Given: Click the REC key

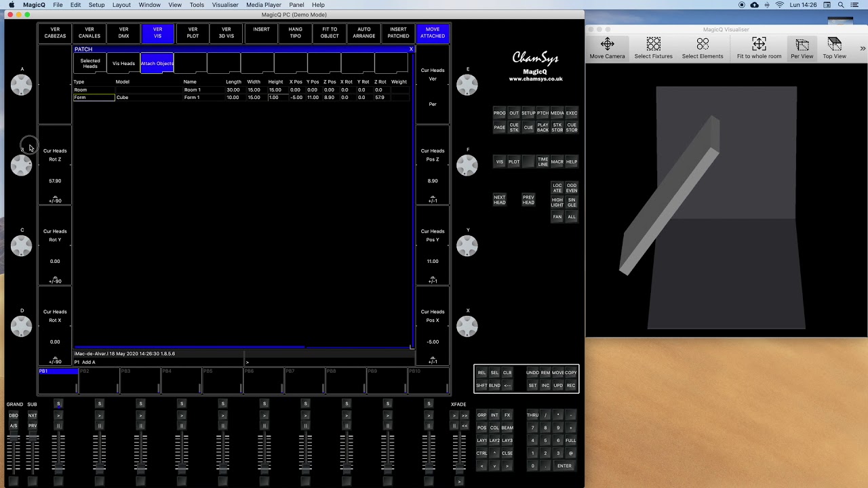Looking at the screenshot, I should [x=571, y=386].
